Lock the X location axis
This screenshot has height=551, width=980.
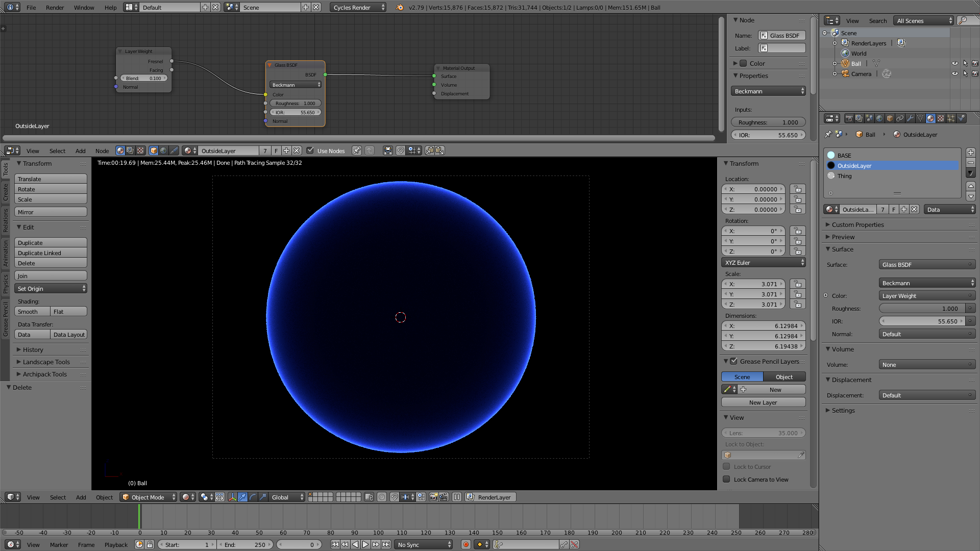(798, 189)
